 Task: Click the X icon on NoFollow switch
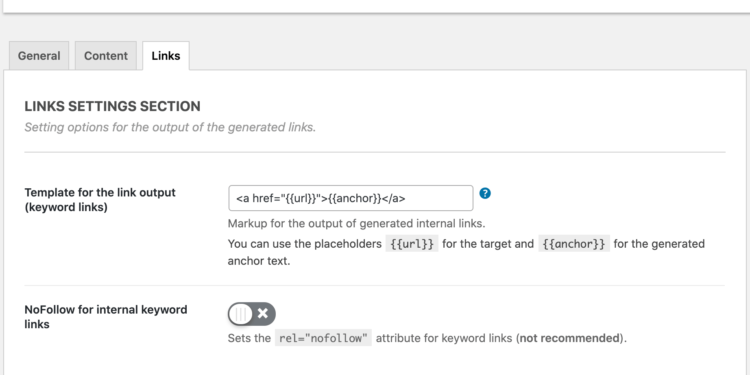tap(263, 314)
